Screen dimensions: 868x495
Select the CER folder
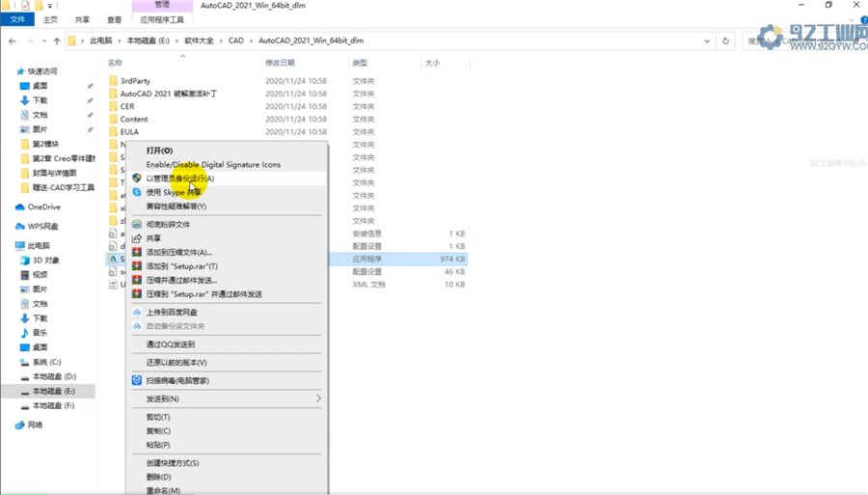point(127,106)
